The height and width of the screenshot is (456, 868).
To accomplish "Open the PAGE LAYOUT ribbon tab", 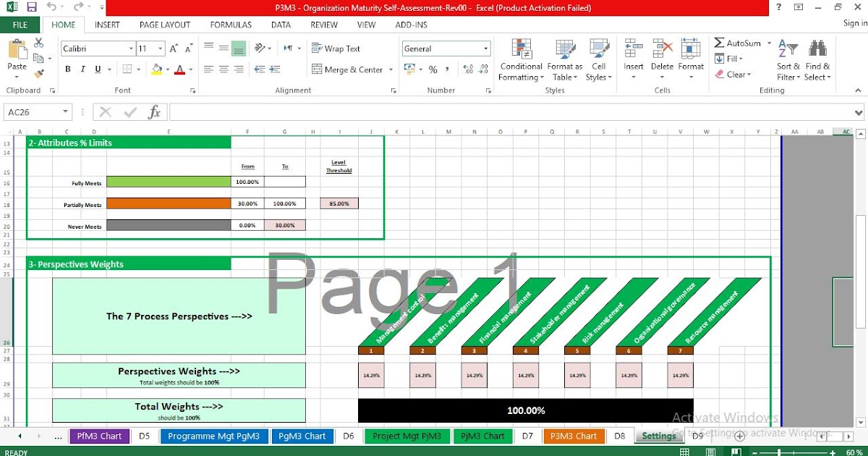I will coord(164,24).
